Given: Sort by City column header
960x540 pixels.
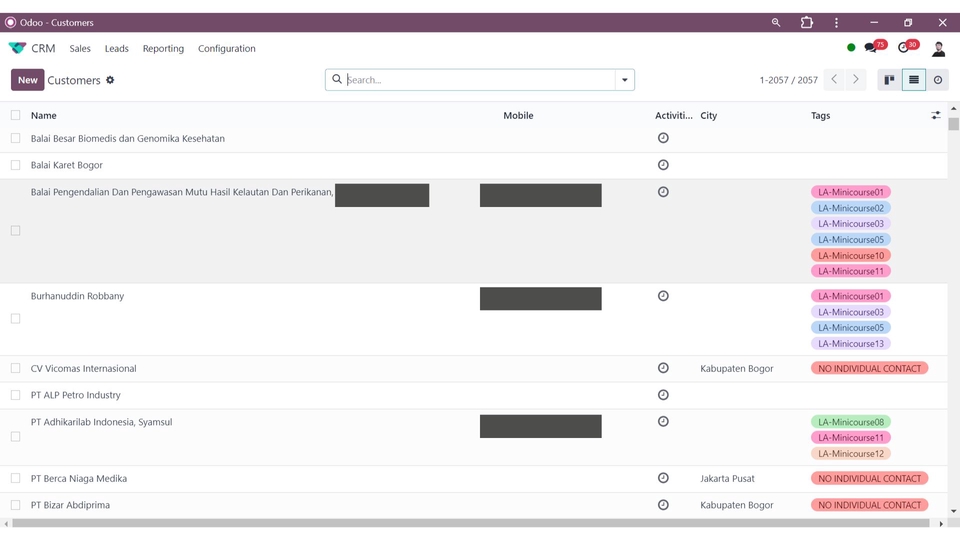Looking at the screenshot, I should (x=708, y=115).
